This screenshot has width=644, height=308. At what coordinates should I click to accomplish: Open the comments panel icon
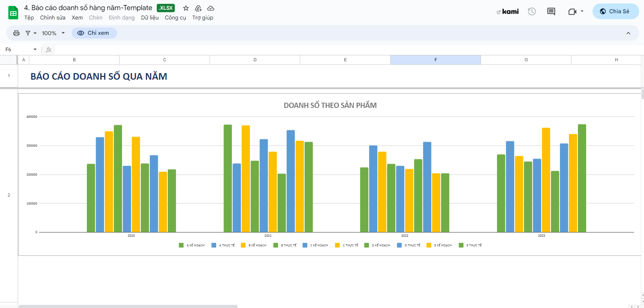[x=551, y=11]
